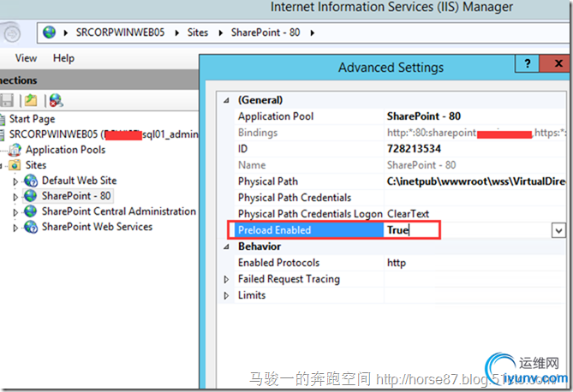This screenshot has width=573, height=392.
Task: Click the save icon in the Connections toolbar
Action: [x=7, y=100]
